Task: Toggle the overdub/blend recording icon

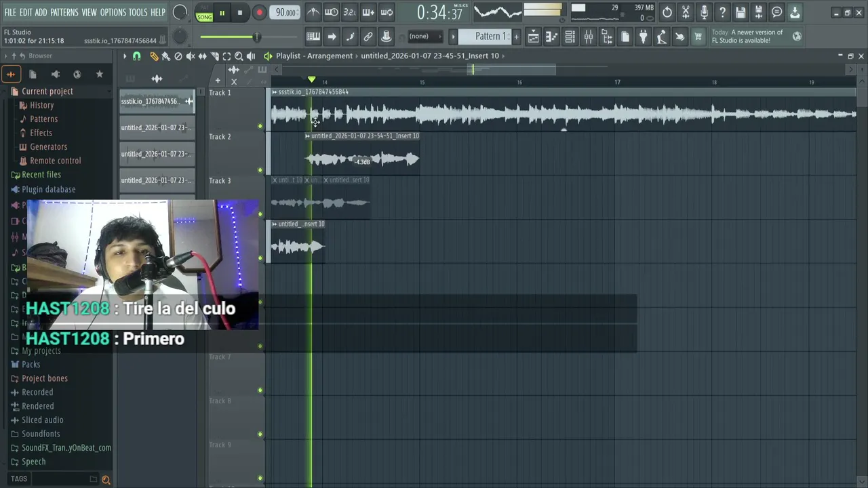Action: (x=368, y=12)
